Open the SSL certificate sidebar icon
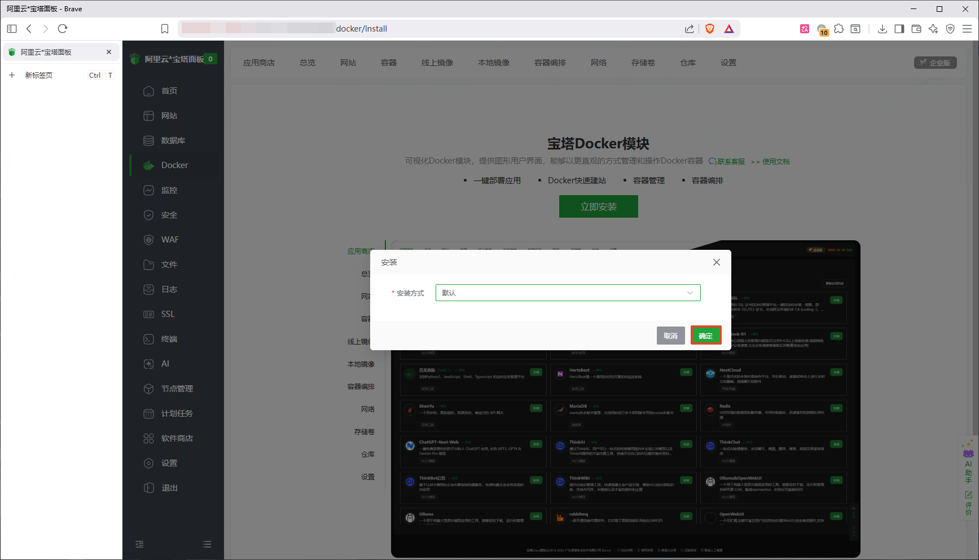Image resolution: width=979 pixels, height=560 pixels. pos(148,314)
